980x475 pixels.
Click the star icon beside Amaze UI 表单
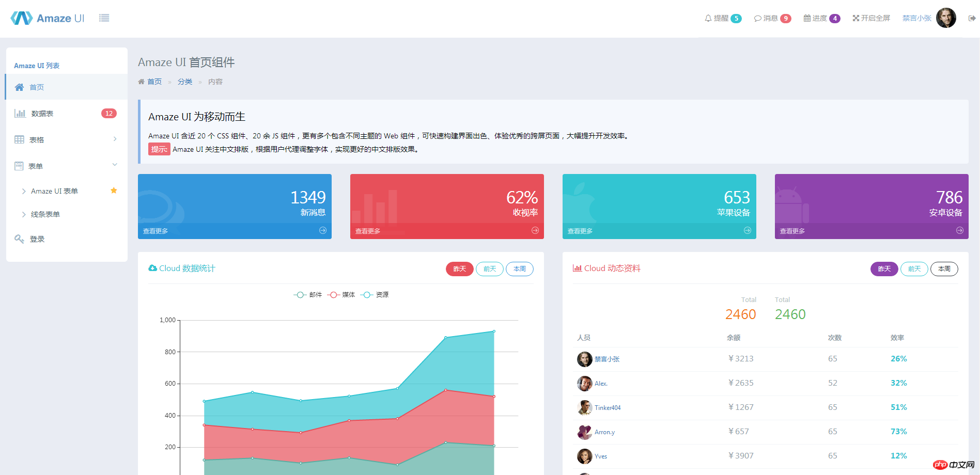(x=114, y=191)
